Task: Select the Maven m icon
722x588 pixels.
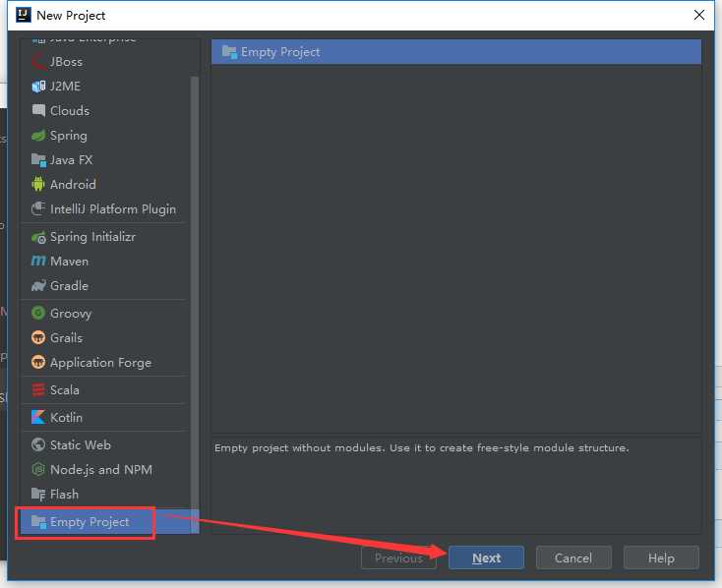Action: coord(38,262)
